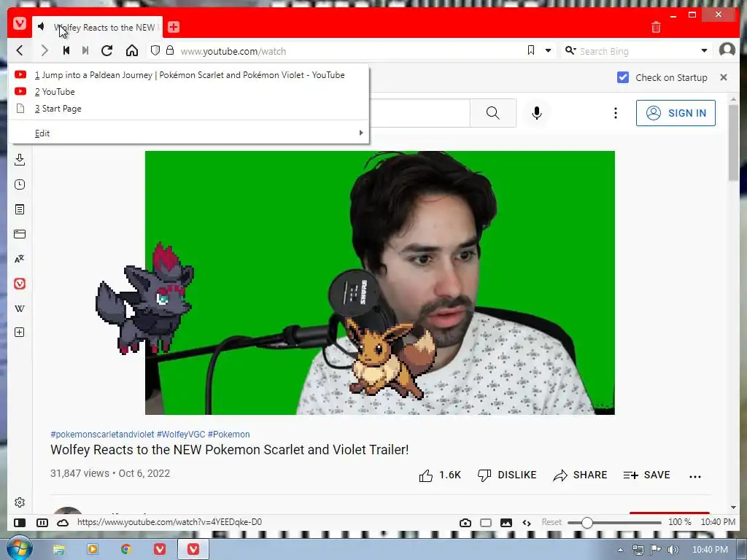Open bookmark dropdown arrow
The width and height of the screenshot is (747, 560).
[x=549, y=50]
